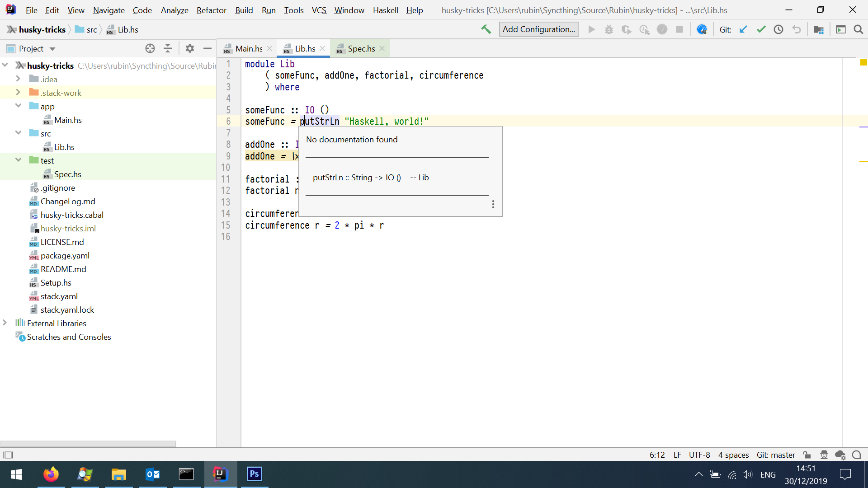Screen dimensions: 868x488
Task: Revert changes using the rollback arrow icon
Action: tap(797, 29)
